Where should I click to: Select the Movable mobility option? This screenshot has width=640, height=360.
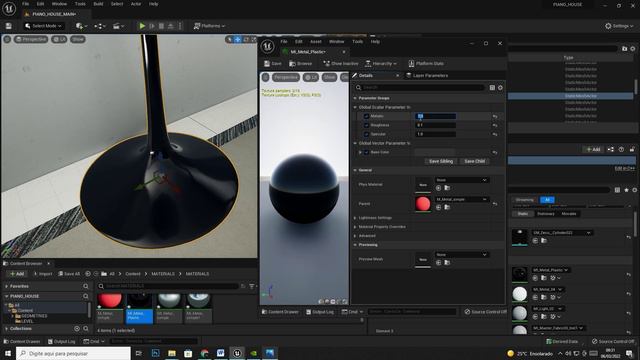tap(569, 214)
